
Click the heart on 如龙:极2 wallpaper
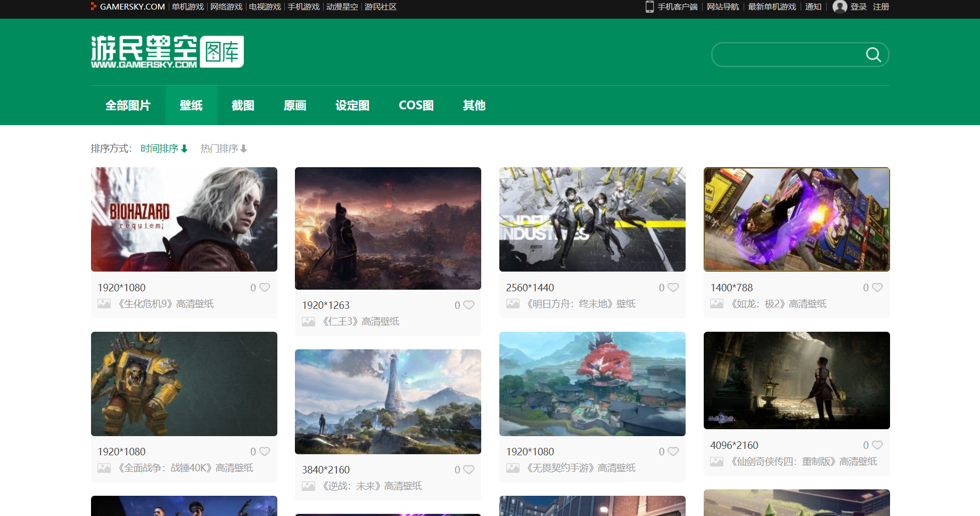coord(877,288)
